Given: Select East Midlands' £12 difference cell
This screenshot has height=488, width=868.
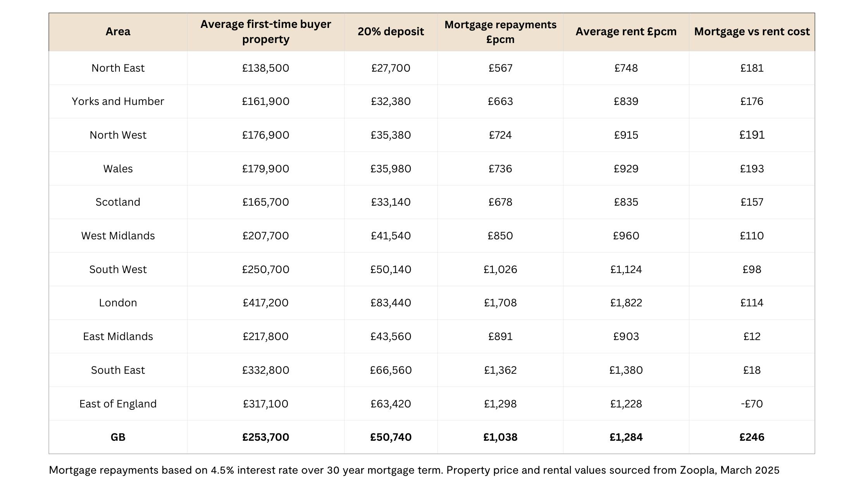Looking at the screenshot, I should click(752, 337).
